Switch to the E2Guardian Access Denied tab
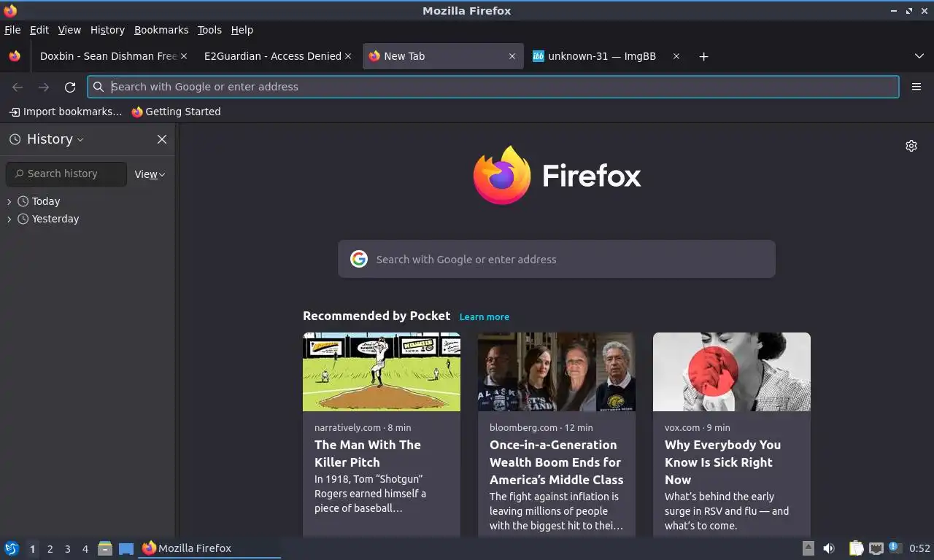 click(272, 56)
